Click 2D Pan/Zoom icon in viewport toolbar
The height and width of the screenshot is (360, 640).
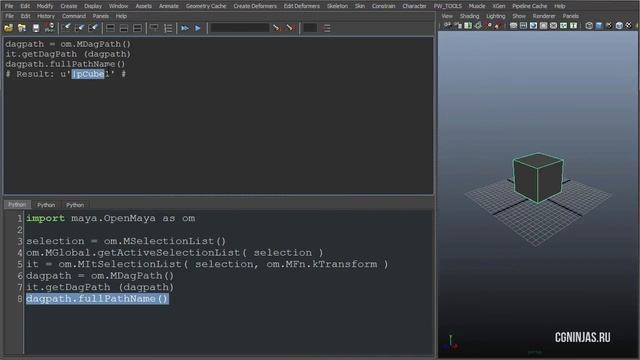tap(488, 25)
